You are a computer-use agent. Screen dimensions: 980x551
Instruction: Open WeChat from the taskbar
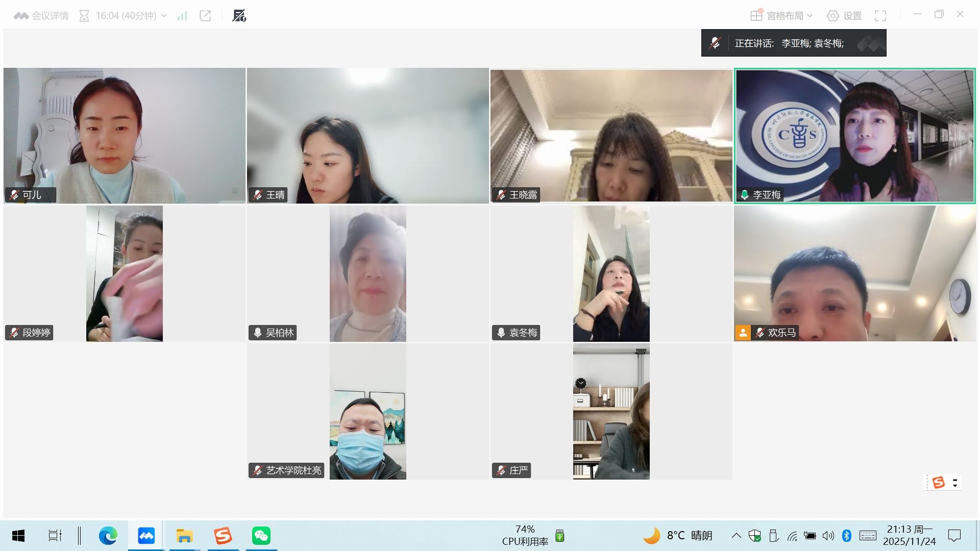click(x=261, y=536)
